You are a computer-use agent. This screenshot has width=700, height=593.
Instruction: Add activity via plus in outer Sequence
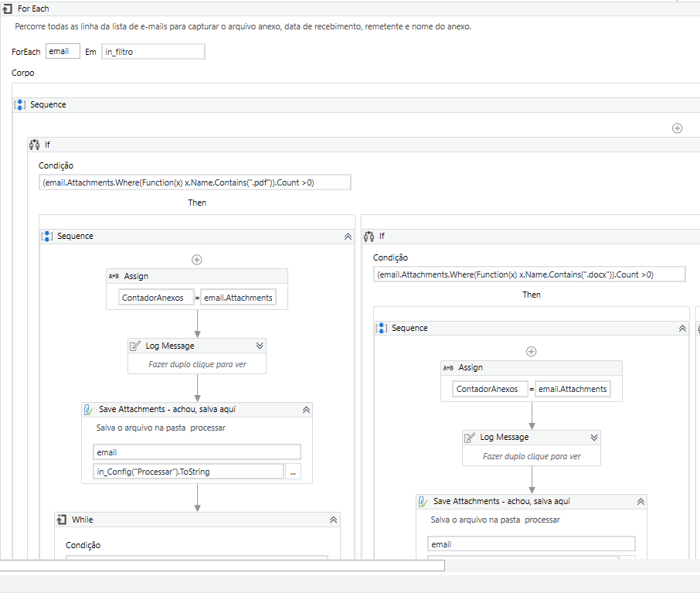(678, 128)
